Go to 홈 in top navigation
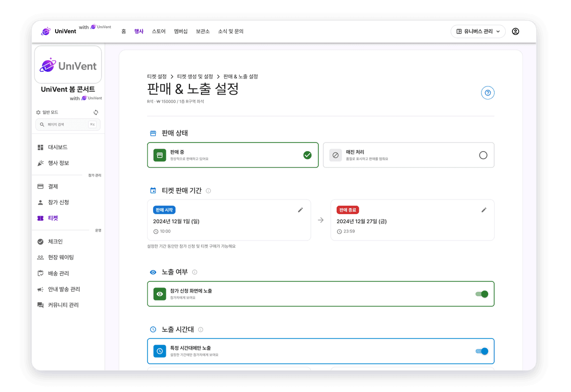Viewport: 571px width, 392px height. pyautogui.click(x=124, y=31)
